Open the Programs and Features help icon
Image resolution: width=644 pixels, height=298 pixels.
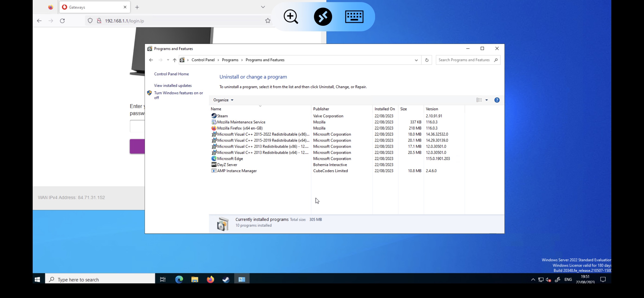click(497, 100)
